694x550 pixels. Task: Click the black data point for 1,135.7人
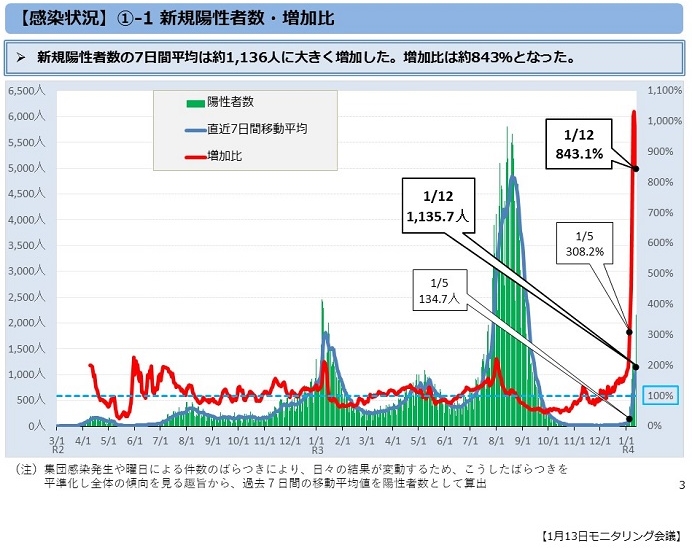(x=636, y=367)
